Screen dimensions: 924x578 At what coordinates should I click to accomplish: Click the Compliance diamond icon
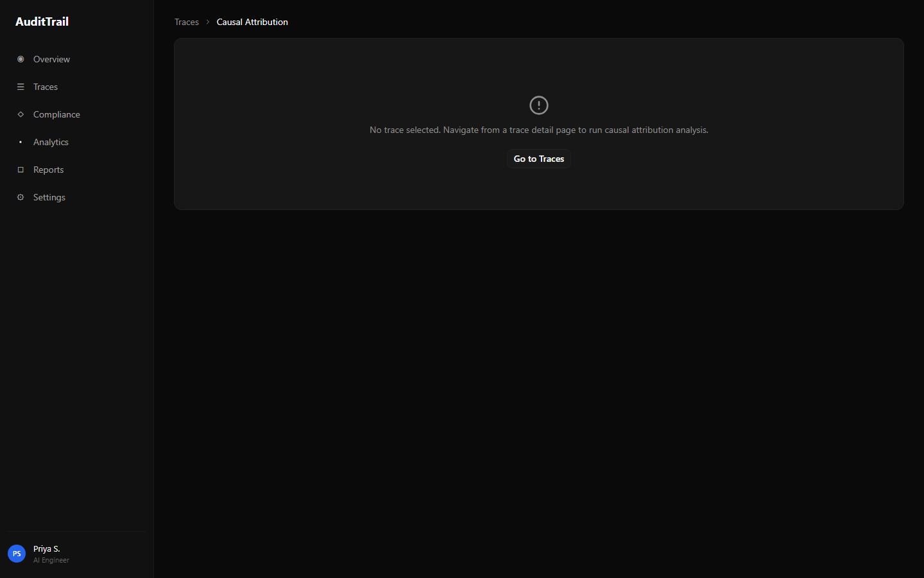point(21,114)
